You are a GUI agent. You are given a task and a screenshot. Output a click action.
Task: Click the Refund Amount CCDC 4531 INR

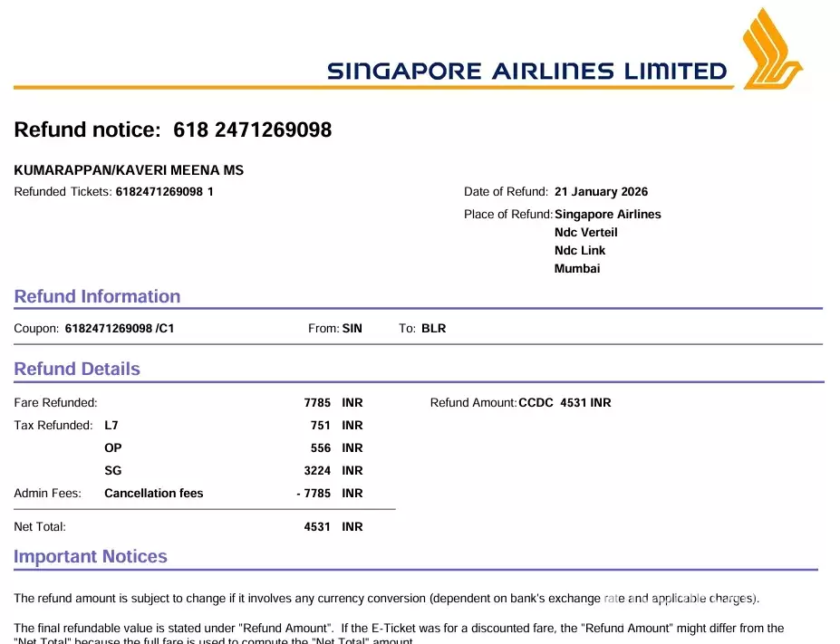(x=565, y=403)
